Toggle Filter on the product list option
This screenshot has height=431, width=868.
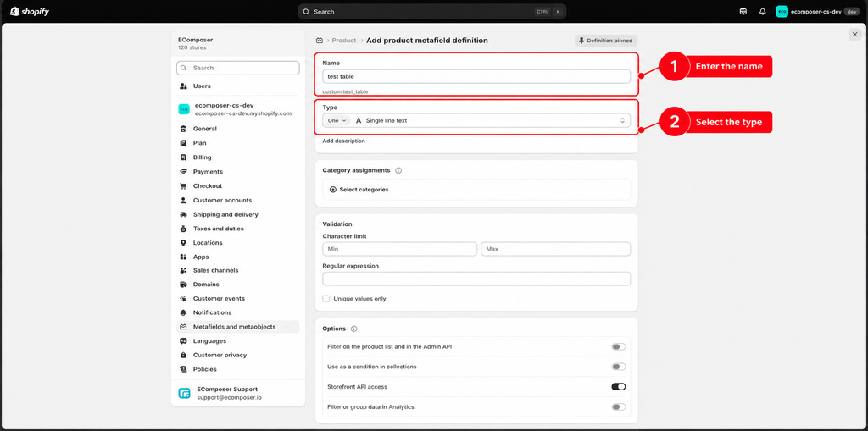pyautogui.click(x=618, y=347)
